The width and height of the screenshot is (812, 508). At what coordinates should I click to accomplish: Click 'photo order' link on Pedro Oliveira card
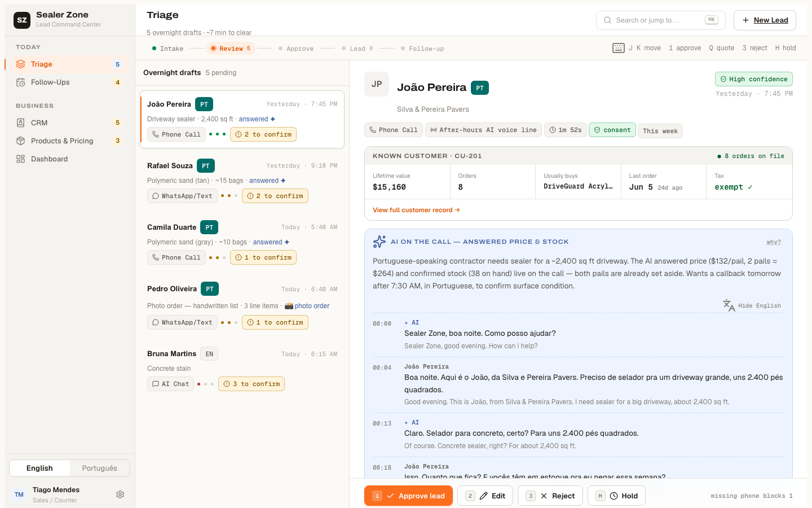pos(307,306)
